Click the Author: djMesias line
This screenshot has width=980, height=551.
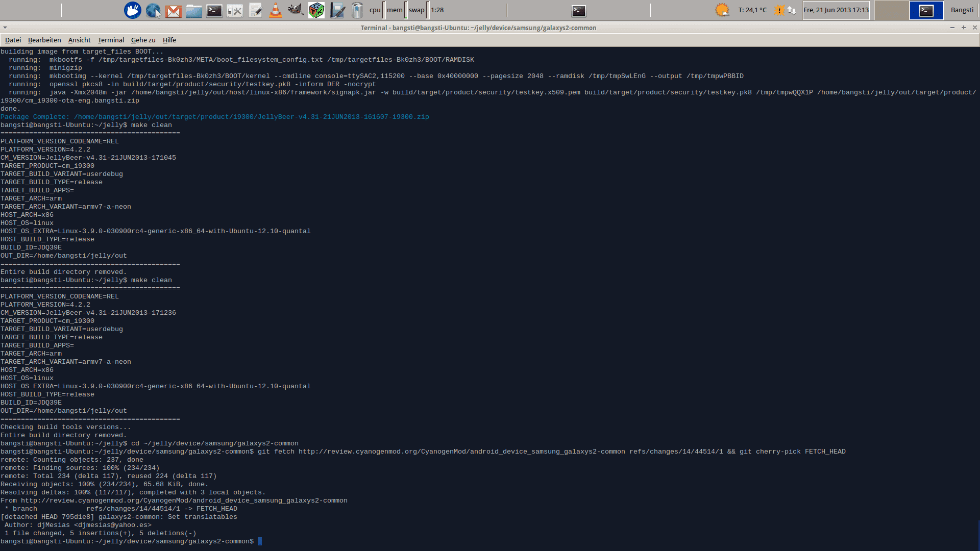78,525
